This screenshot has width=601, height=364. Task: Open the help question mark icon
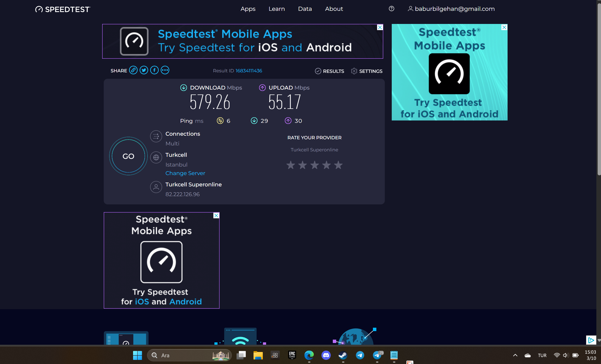click(391, 9)
